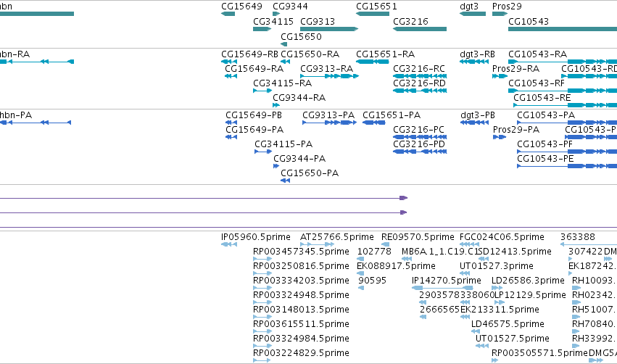The image size is (617, 364).
Task: Select transcript CG9344-RA
Action: pos(299,98)
